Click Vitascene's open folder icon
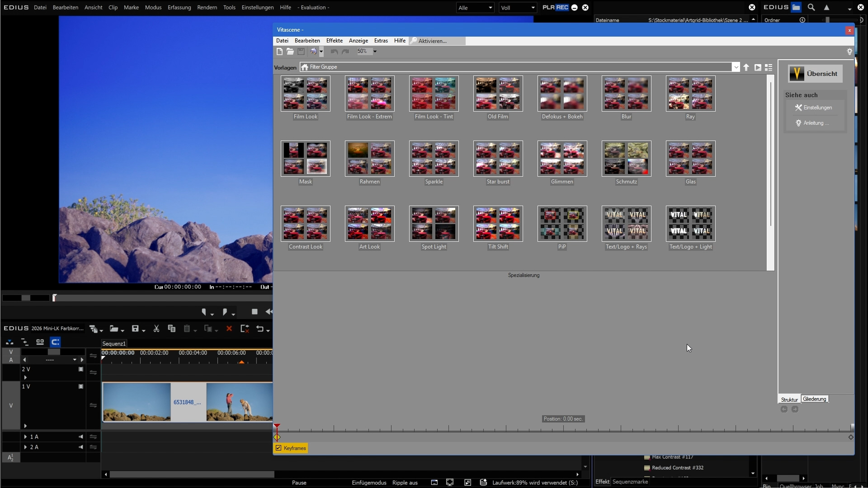Viewport: 868px width, 488px height. (290, 52)
